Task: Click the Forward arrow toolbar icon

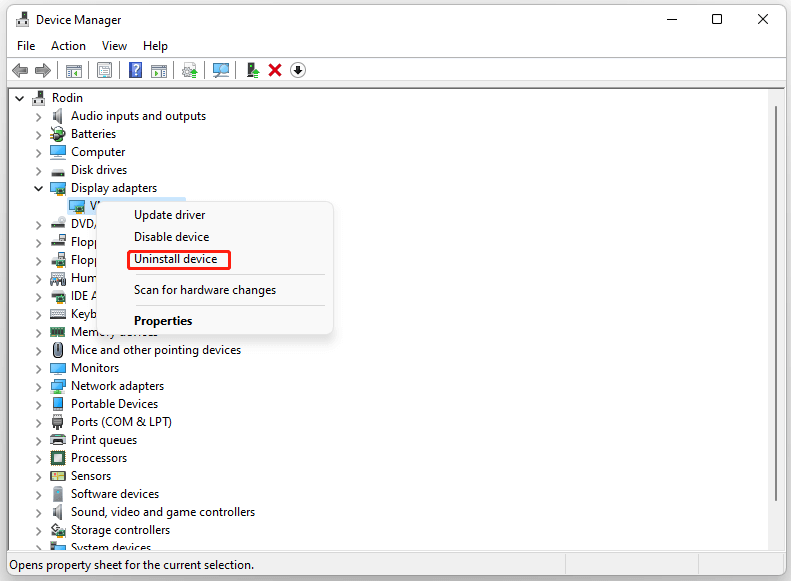Action: click(x=43, y=70)
